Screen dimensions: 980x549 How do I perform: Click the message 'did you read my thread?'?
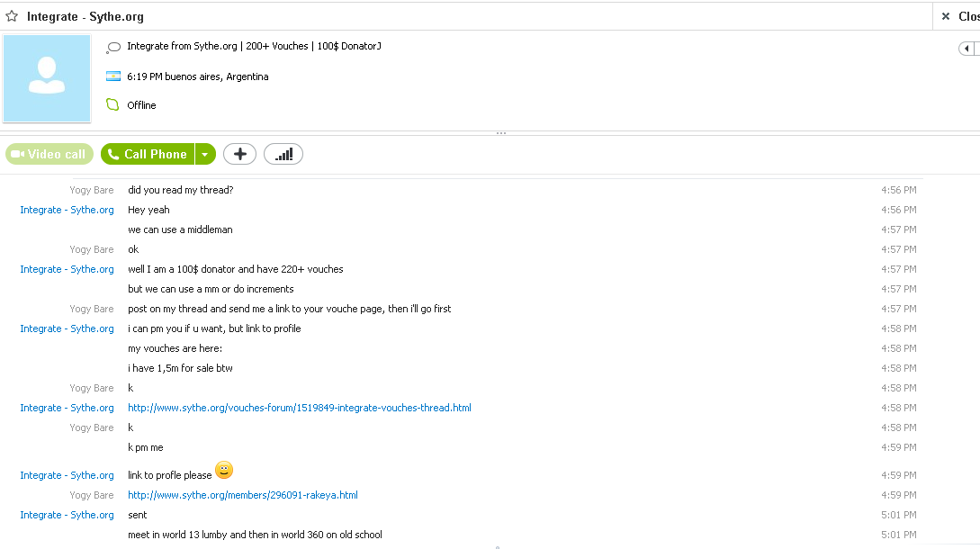pyautogui.click(x=181, y=190)
